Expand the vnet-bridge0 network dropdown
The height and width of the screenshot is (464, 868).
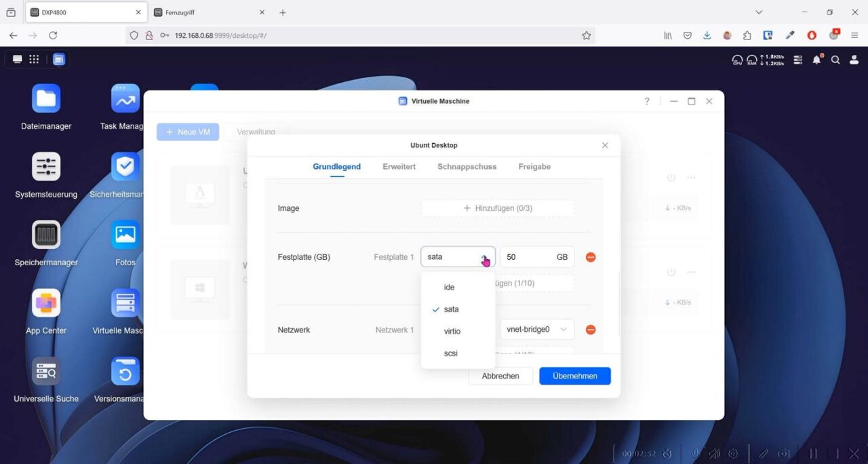pyautogui.click(x=537, y=330)
